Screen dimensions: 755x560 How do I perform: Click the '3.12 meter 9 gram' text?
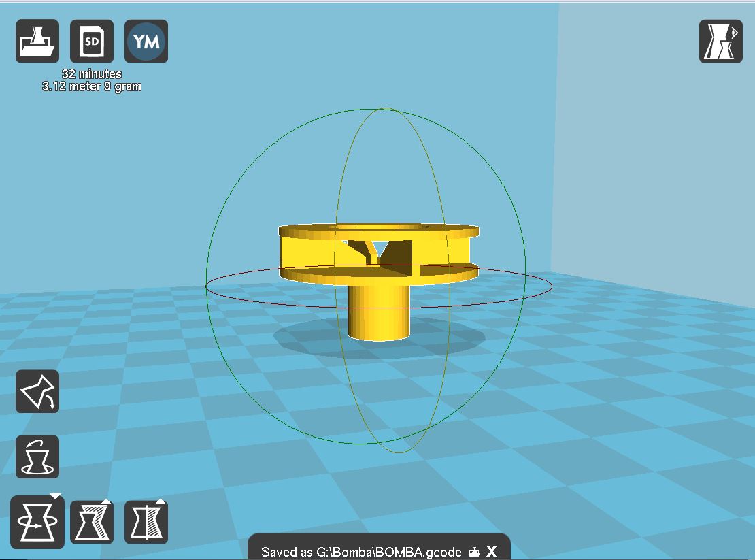(x=92, y=86)
